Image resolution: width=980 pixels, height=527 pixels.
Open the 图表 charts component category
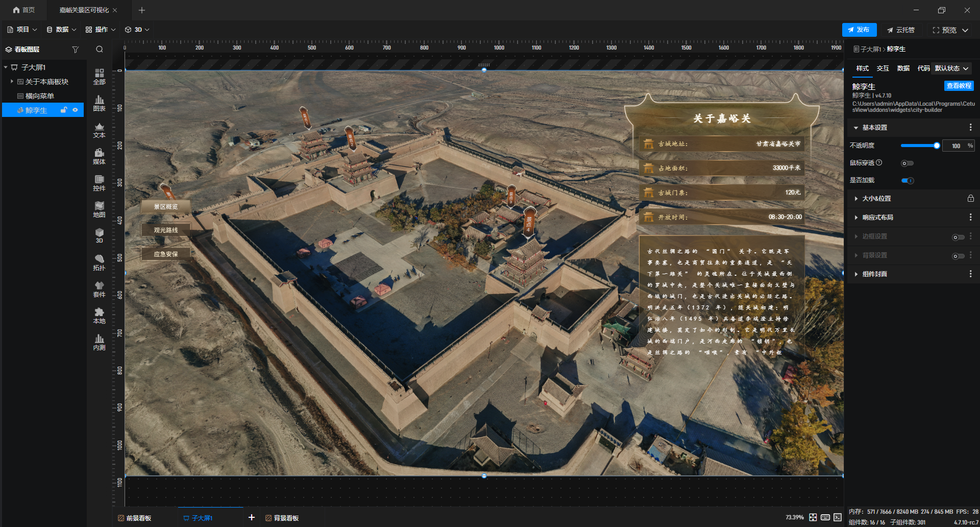99,103
